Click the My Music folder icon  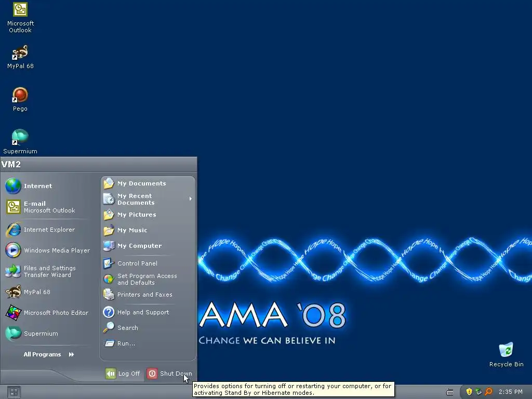point(109,230)
